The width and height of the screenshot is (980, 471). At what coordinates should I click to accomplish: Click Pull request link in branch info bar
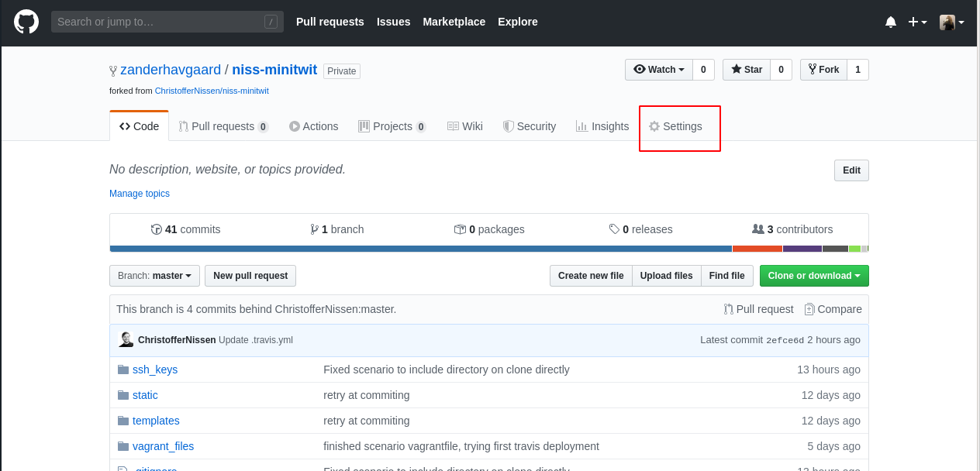(758, 309)
